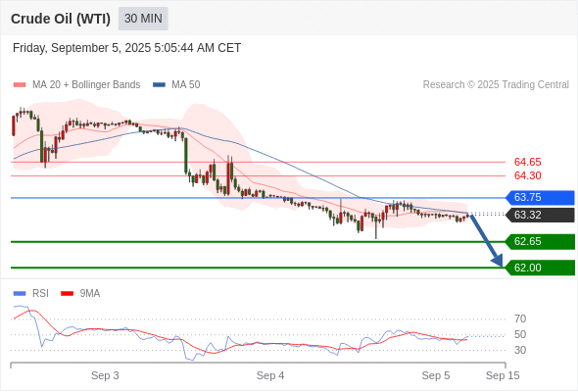Image resolution: width=578 pixels, height=392 pixels.
Task: Select the black 63.32 current price tag
Action: (540, 215)
